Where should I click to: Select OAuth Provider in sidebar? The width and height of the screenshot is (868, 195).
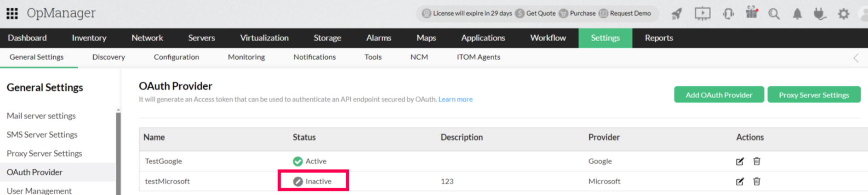pyautogui.click(x=34, y=172)
